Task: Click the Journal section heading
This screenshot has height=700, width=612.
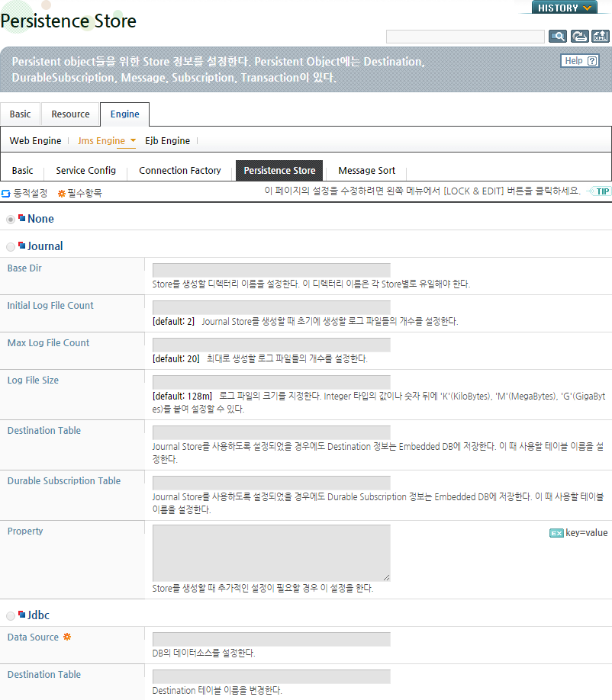Action: [45, 246]
